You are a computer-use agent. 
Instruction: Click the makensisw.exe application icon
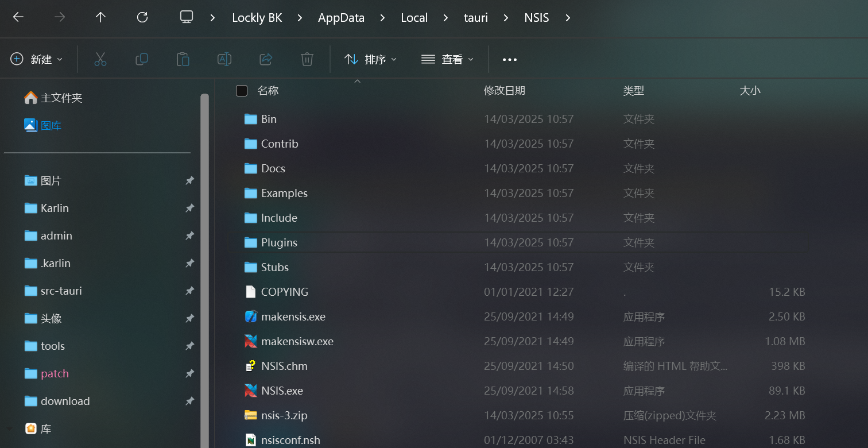pos(251,341)
